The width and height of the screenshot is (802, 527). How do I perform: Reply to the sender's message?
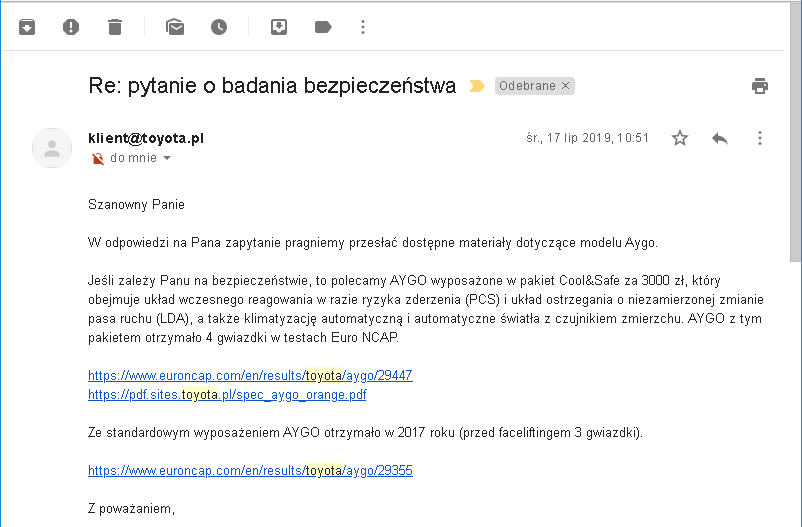[x=720, y=138]
